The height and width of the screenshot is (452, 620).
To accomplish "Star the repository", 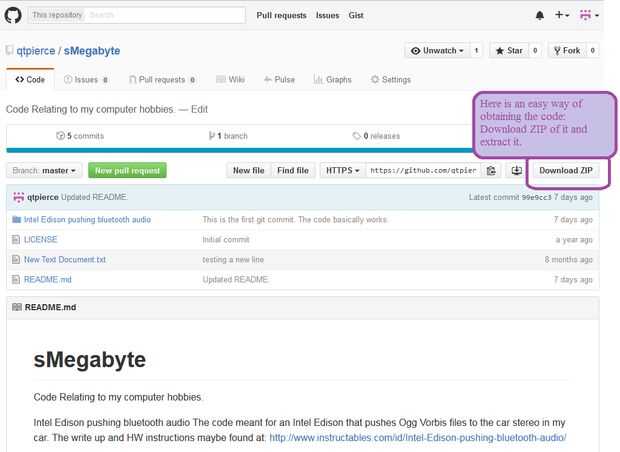I will pyautogui.click(x=509, y=51).
